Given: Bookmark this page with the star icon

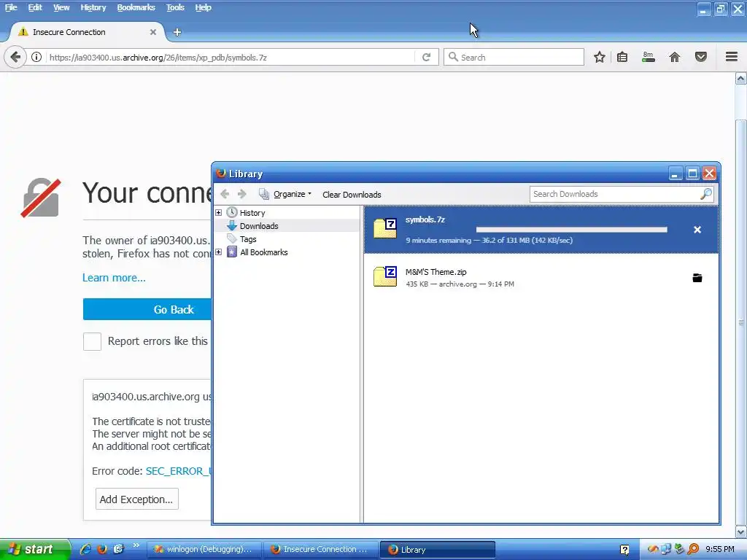Looking at the screenshot, I should [x=600, y=58].
